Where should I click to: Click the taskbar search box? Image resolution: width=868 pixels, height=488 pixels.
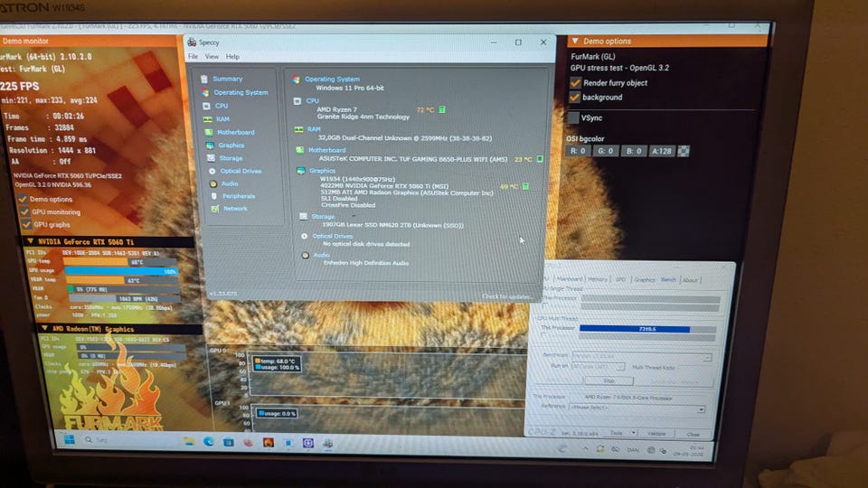[x=130, y=440]
